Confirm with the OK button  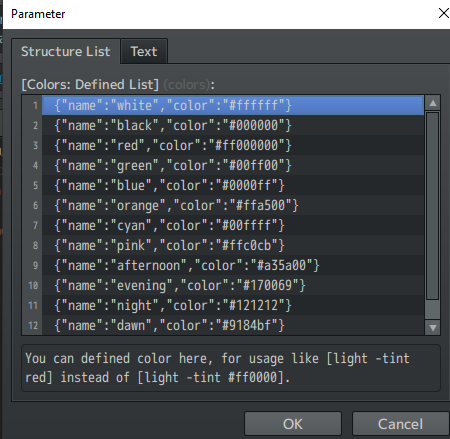293,424
